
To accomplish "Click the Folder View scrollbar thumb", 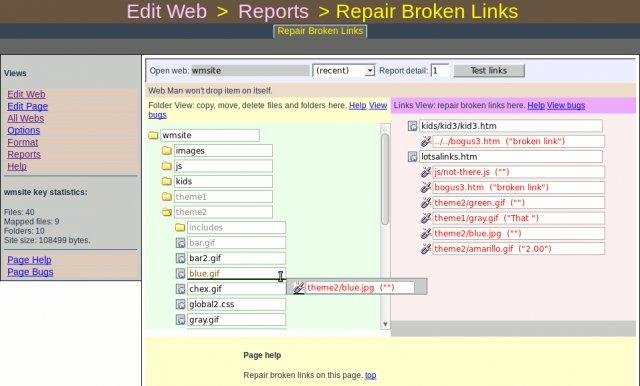I will click(385, 179).
